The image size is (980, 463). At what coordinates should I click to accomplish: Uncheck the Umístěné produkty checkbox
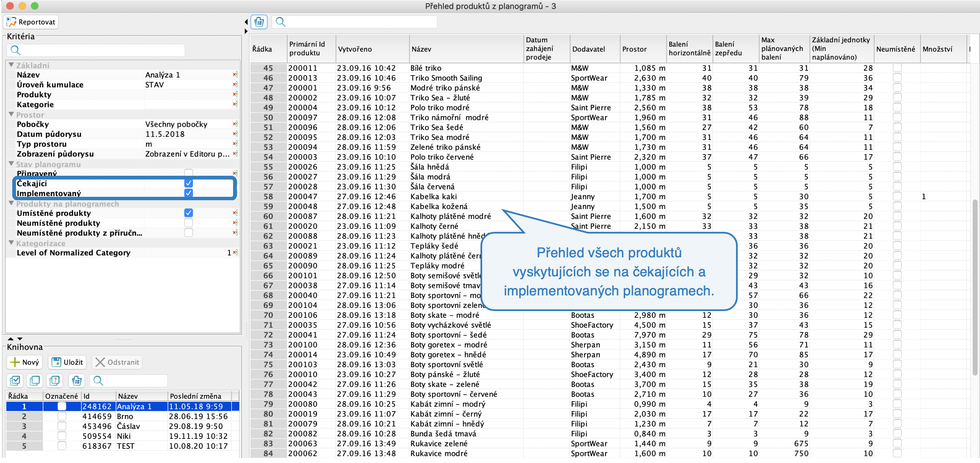click(x=188, y=213)
